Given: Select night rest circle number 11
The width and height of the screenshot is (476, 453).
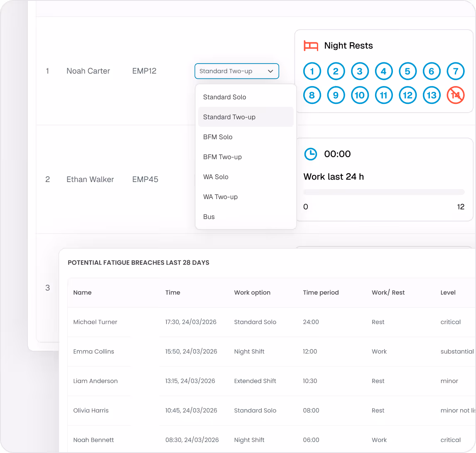Looking at the screenshot, I should click(x=384, y=95).
